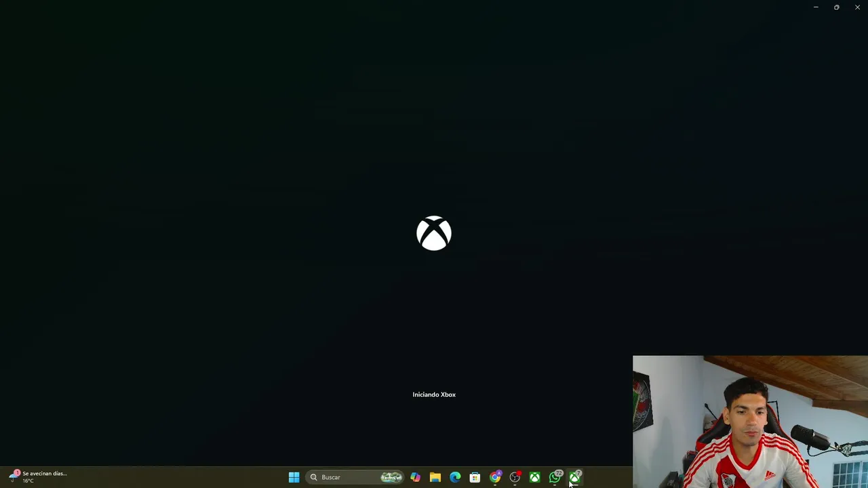Open Copilot from the taskbar
The height and width of the screenshot is (488, 868).
415,477
